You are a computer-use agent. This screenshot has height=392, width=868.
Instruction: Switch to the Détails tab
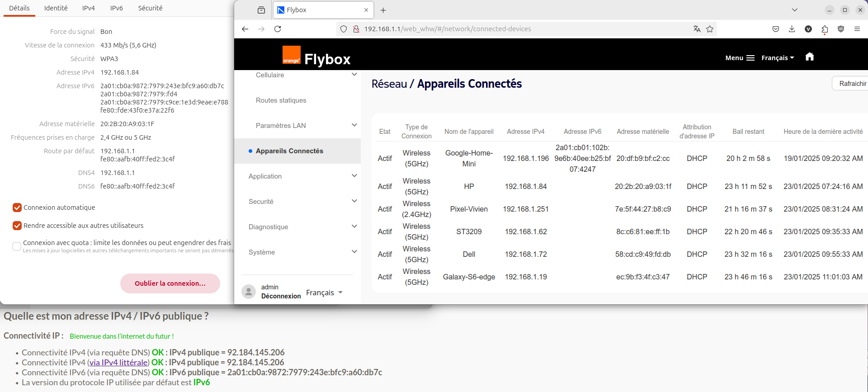(19, 8)
